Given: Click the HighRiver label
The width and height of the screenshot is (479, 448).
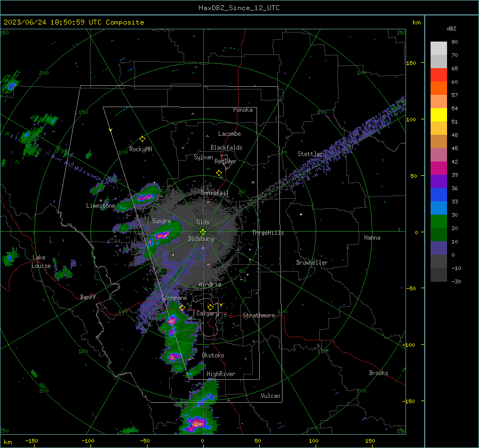Looking at the screenshot, I should coord(221,374).
